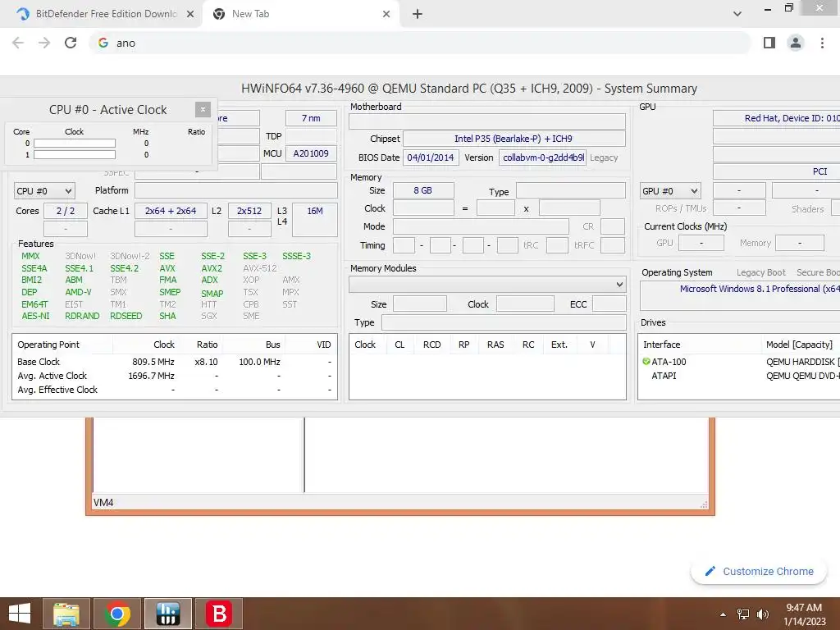Screen dimensions: 840x630
Task: Click the BIOS Date field 04/01/2014
Action: (430, 157)
